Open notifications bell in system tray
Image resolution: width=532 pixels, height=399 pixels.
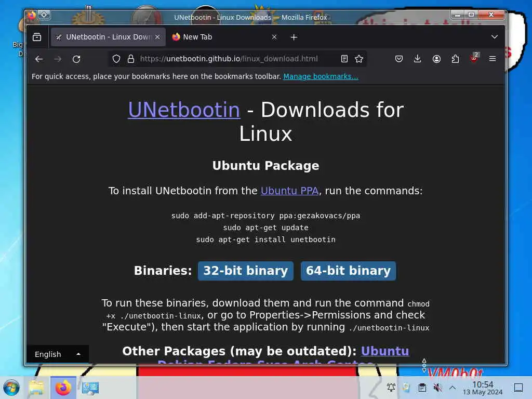391,388
